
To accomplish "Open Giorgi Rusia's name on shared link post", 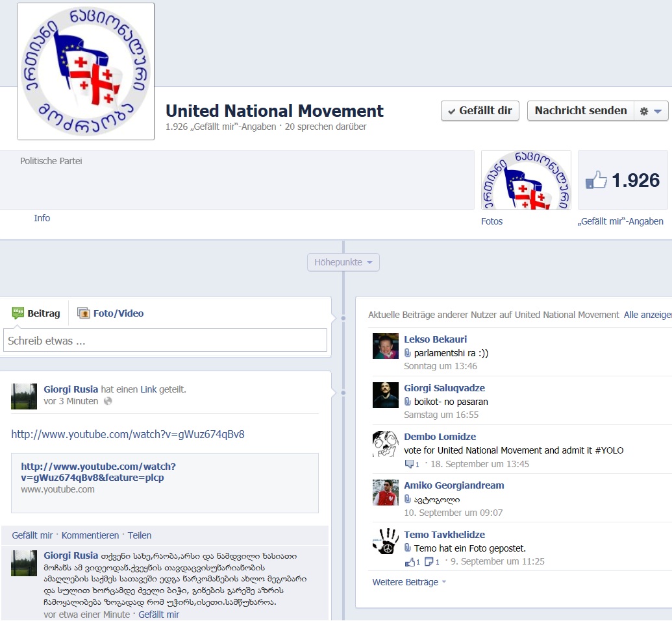I will pos(71,389).
